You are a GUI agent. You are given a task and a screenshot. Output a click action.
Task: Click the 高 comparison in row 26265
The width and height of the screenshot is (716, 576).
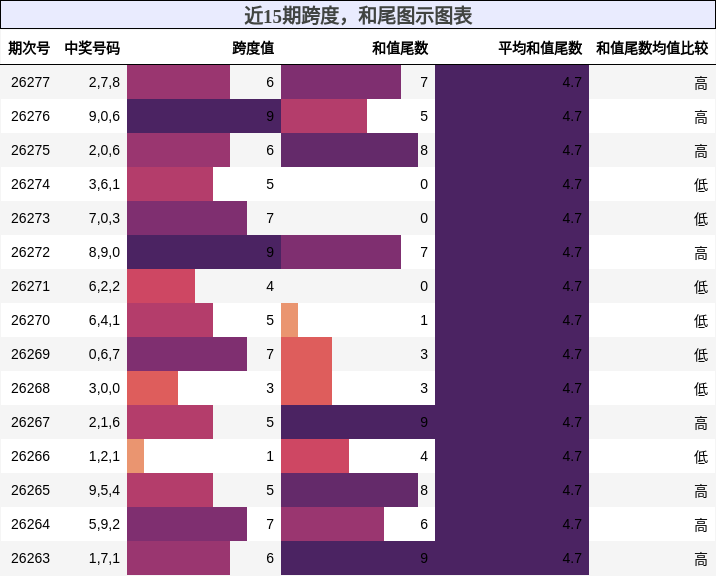pyautogui.click(x=701, y=491)
